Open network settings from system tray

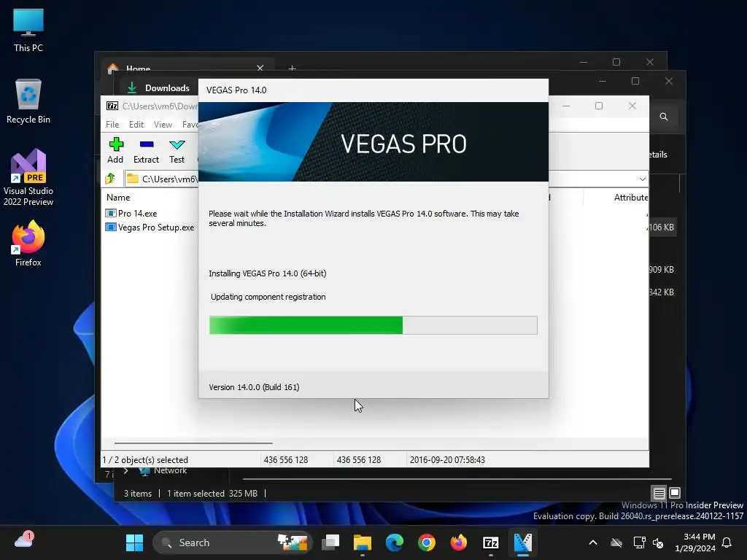[639, 542]
